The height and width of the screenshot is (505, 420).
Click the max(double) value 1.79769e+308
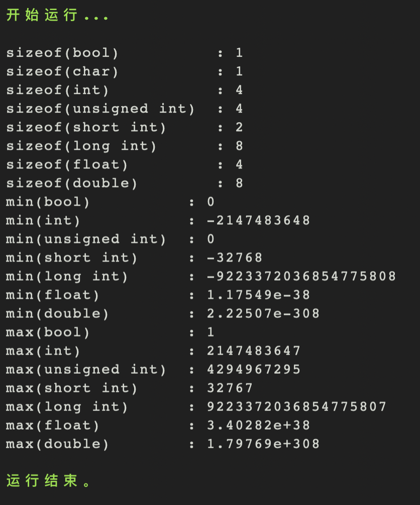263,444
